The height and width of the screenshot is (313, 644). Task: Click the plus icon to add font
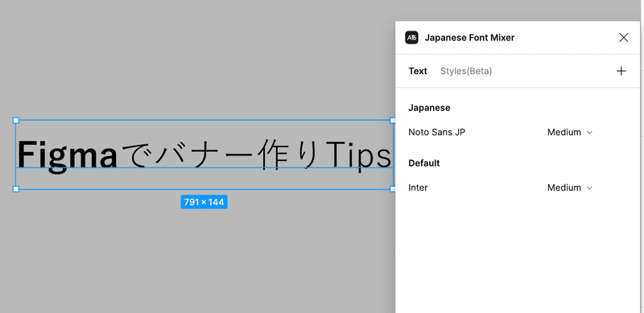tap(621, 71)
